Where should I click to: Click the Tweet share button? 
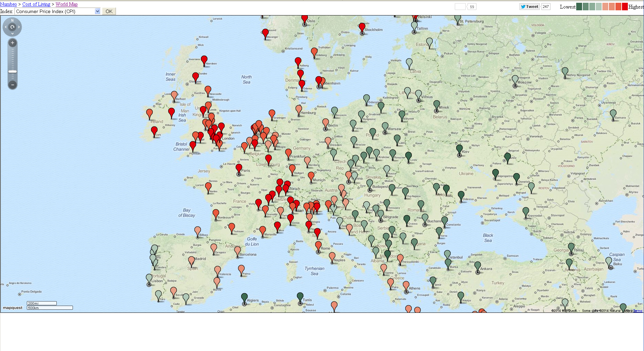[x=529, y=7]
